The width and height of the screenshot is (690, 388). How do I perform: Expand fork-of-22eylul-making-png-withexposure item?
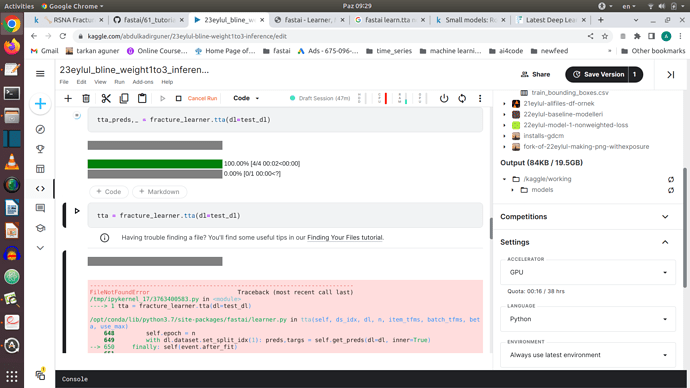(x=505, y=146)
